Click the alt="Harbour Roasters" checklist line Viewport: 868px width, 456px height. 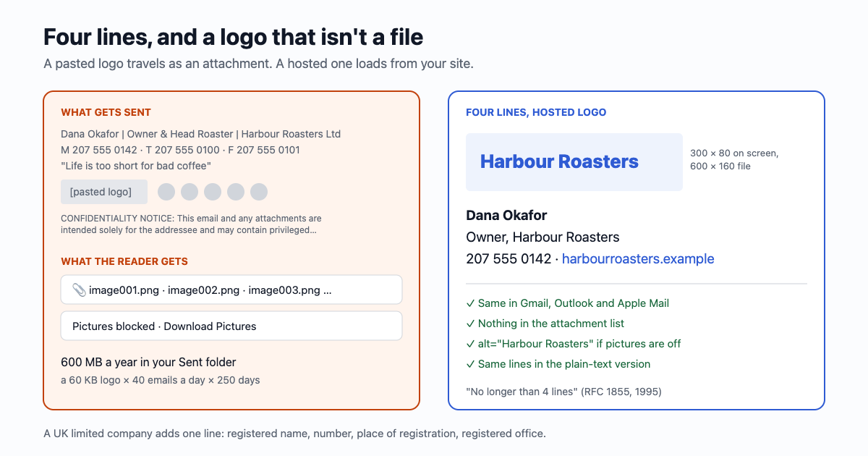(x=574, y=344)
